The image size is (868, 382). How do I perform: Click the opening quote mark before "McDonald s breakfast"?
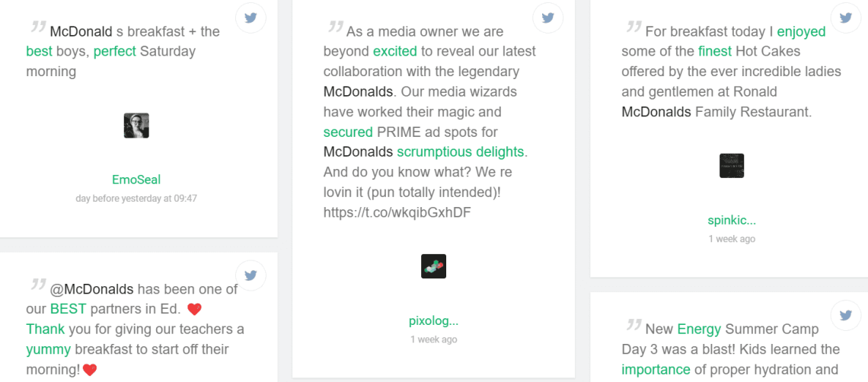click(x=38, y=28)
